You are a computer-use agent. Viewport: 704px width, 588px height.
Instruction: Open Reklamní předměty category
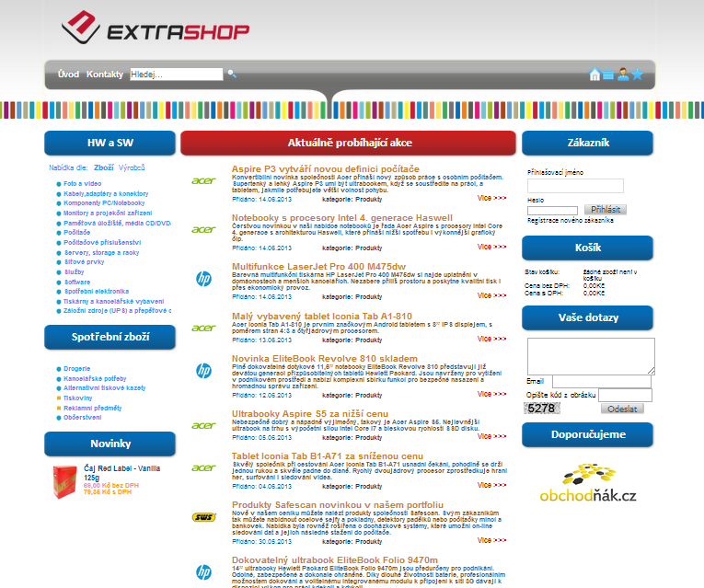pyautogui.click(x=93, y=408)
